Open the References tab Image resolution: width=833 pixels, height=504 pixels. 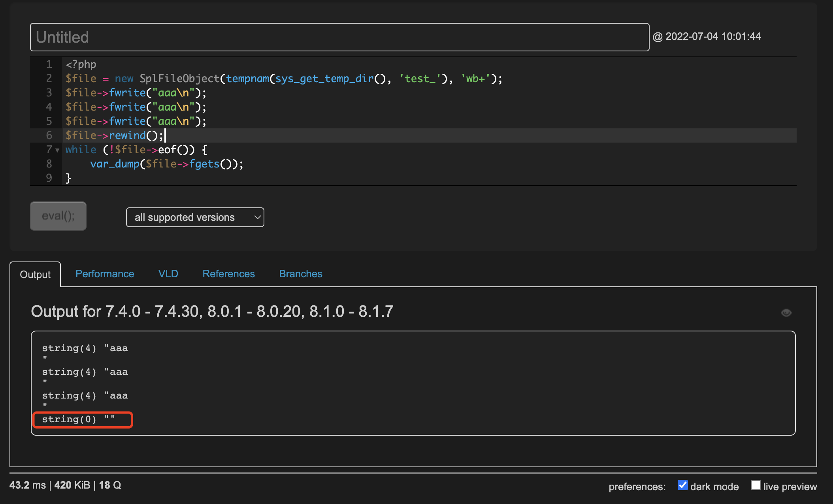pyautogui.click(x=228, y=274)
